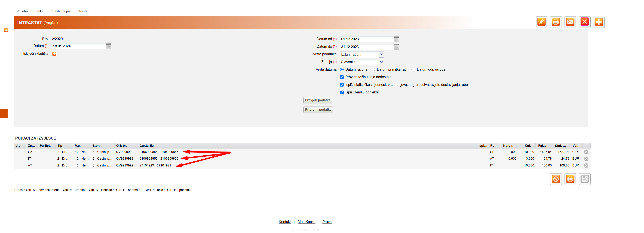Toggle Ispiši zemlju porijekla checkbox

click(x=342, y=92)
